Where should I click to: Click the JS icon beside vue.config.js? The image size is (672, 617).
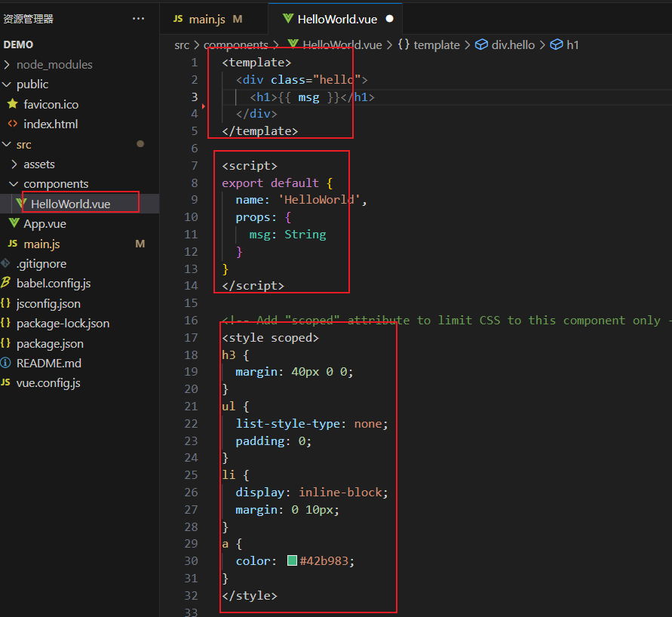[x=5, y=382]
